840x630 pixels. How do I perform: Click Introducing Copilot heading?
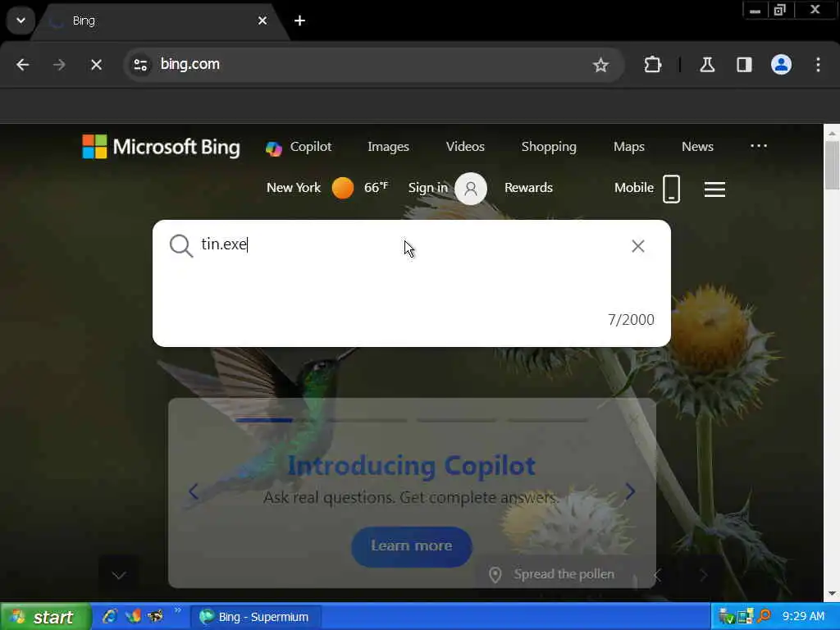(412, 466)
